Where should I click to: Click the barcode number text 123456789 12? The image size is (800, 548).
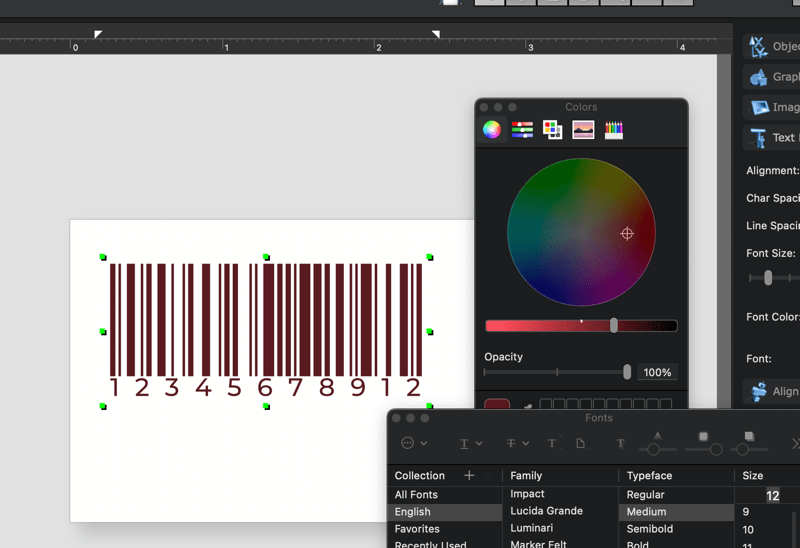point(266,388)
